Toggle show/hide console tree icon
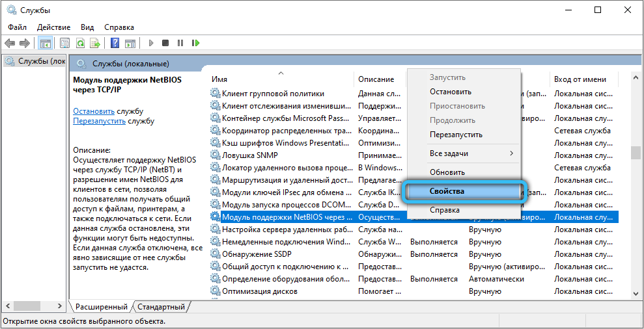644x329 pixels. point(45,44)
